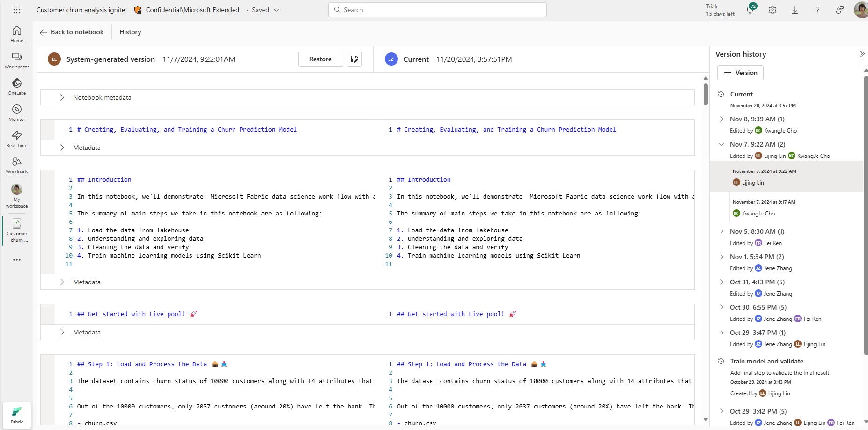
Task: Click '4. Train machine learning models' line in left pane
Action: 169,255
